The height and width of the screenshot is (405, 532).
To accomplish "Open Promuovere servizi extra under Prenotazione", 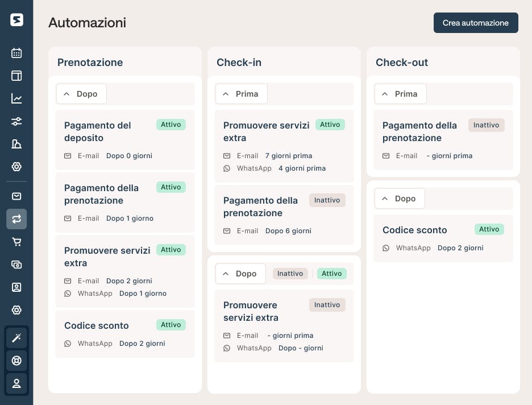I will [125, 271].
